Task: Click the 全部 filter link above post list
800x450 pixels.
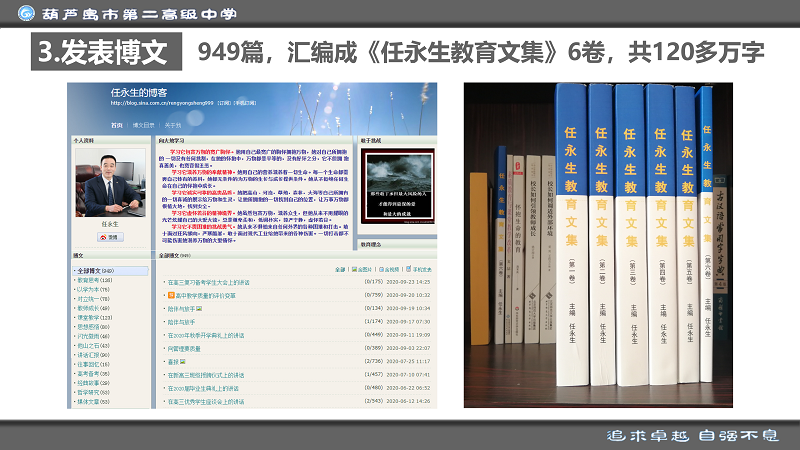Action: point(340,269)
